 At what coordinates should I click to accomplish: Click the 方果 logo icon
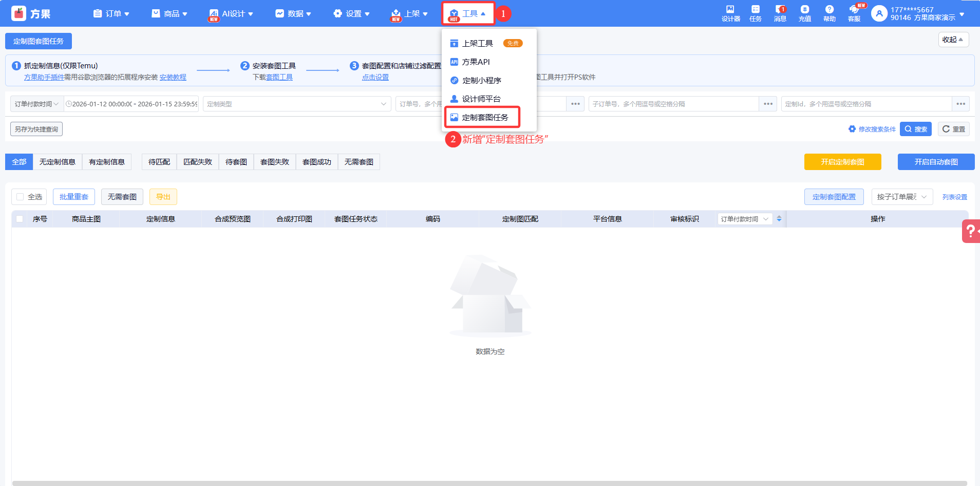(19, 13)
